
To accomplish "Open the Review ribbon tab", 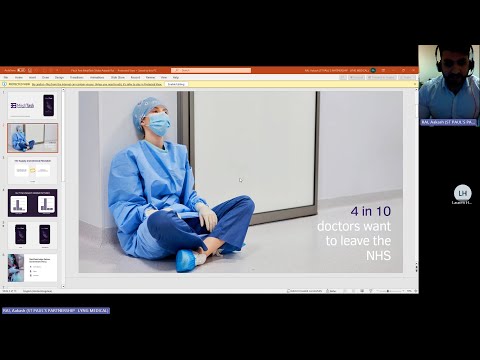I will (150, 77).
